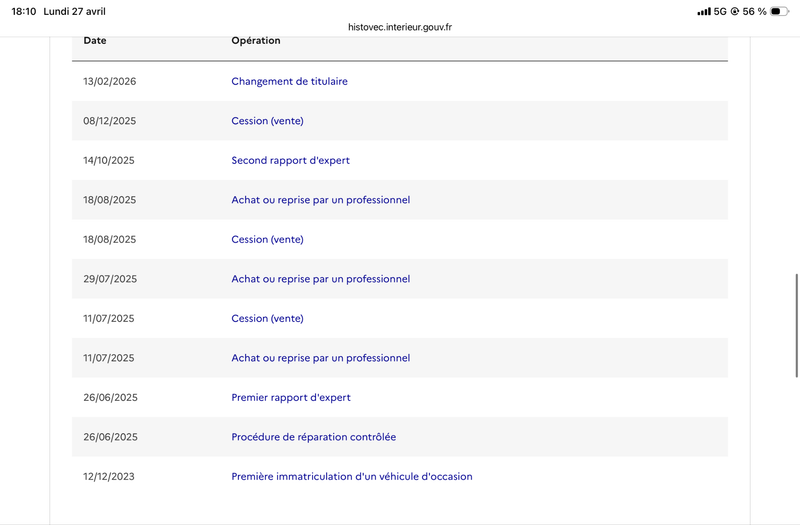
Task: Open Achat ou reprise entry dated 18/08/2025
Action: tap(320, 200)
